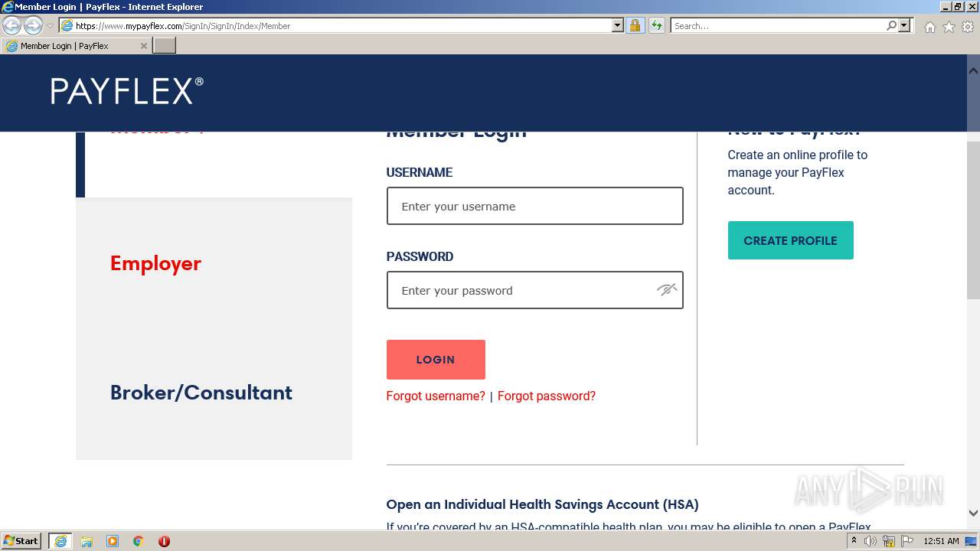Click Internet Explorer taskbar icon

(x=60, y=541)
